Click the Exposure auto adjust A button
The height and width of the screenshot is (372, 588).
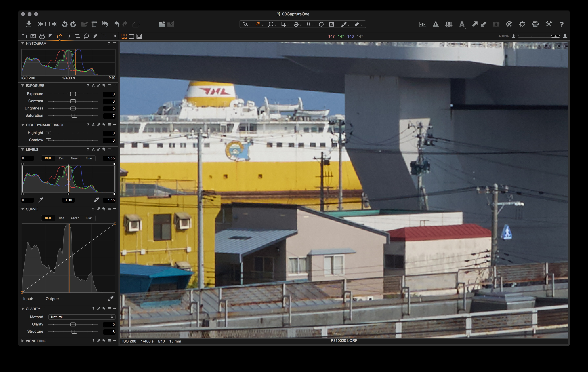pyautogui.click(x=93, y=86)
